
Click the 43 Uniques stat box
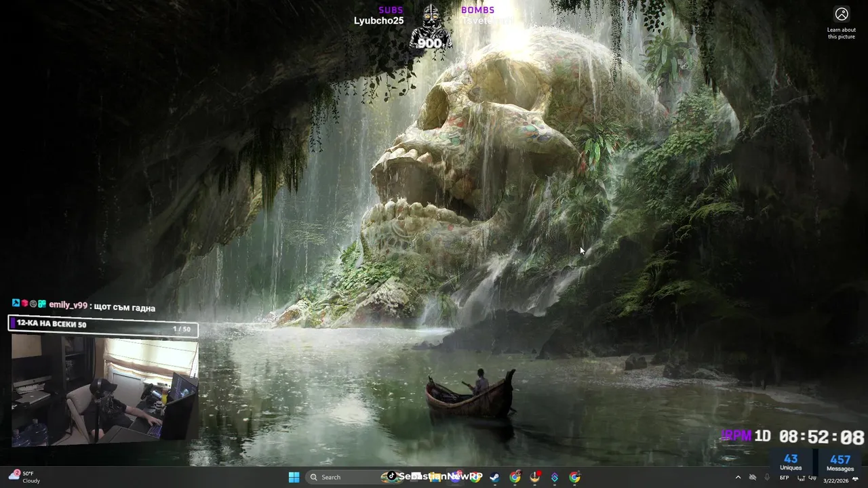[791, 462]
